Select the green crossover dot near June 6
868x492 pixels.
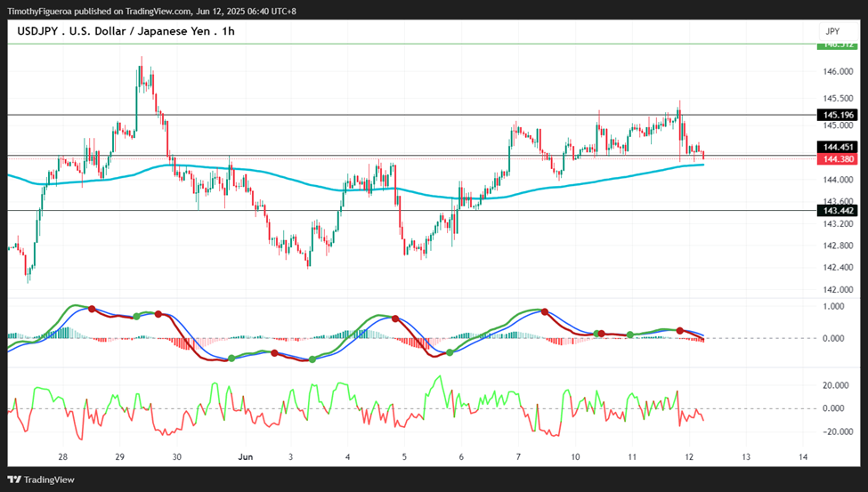450,352
